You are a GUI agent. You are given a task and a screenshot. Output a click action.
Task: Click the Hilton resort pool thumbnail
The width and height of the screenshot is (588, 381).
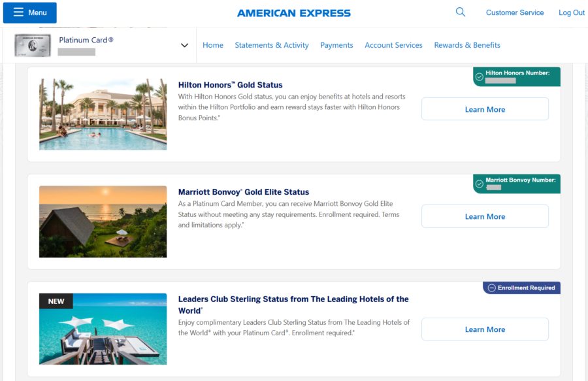coord(103,114)
